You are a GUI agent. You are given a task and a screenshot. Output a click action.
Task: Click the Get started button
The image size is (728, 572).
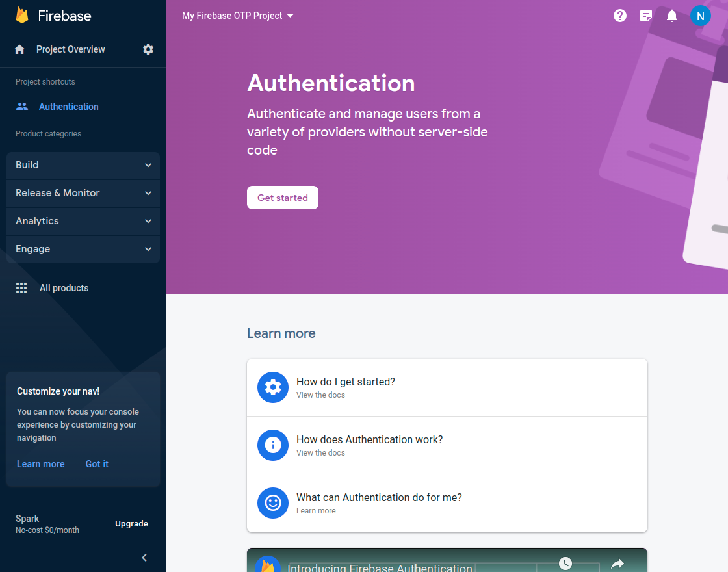pyautogui.click(x=283, y=198)
